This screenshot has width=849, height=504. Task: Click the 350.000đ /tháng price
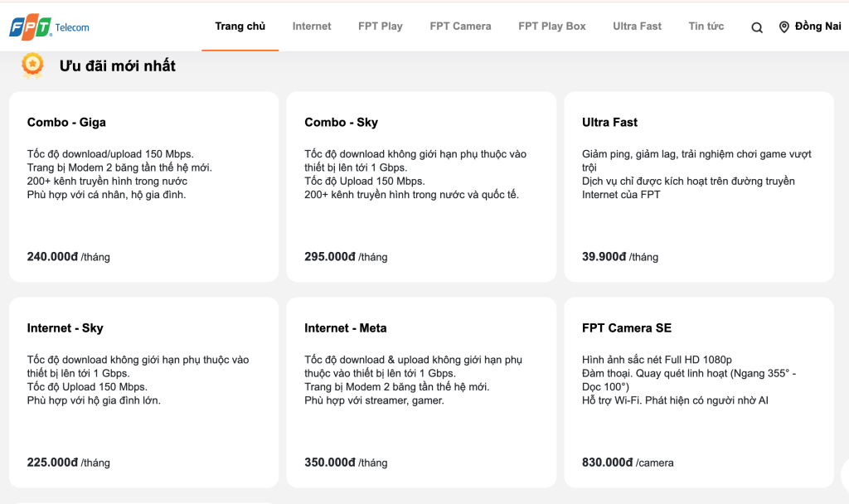tap(346, 463)
